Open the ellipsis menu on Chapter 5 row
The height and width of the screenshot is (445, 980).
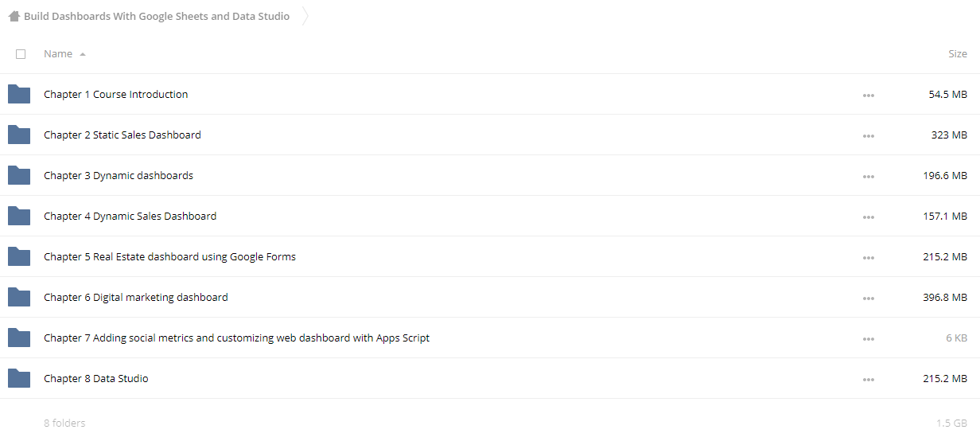[x=868, y=257]
